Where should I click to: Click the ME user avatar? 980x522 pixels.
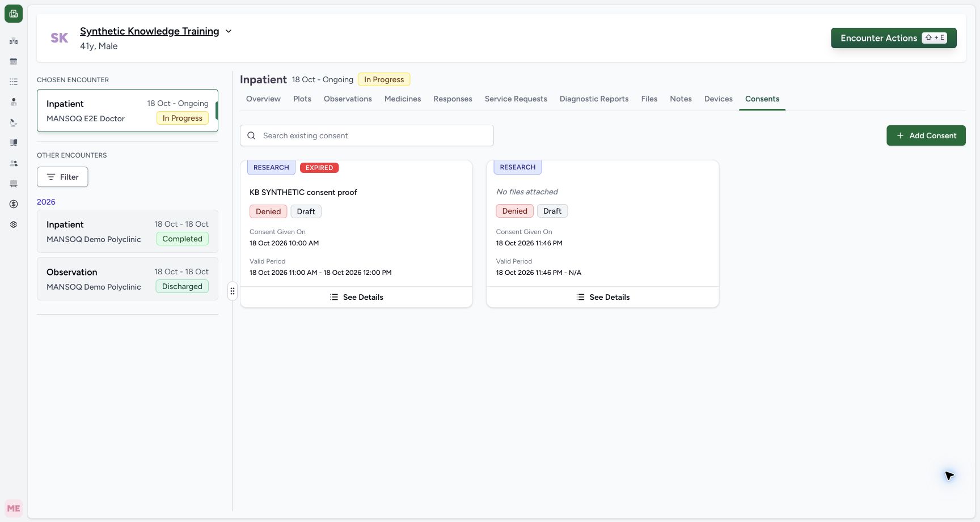tap(14, 508)
